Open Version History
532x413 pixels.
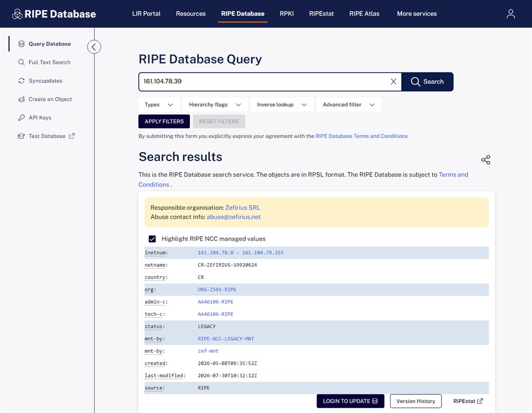415,401
